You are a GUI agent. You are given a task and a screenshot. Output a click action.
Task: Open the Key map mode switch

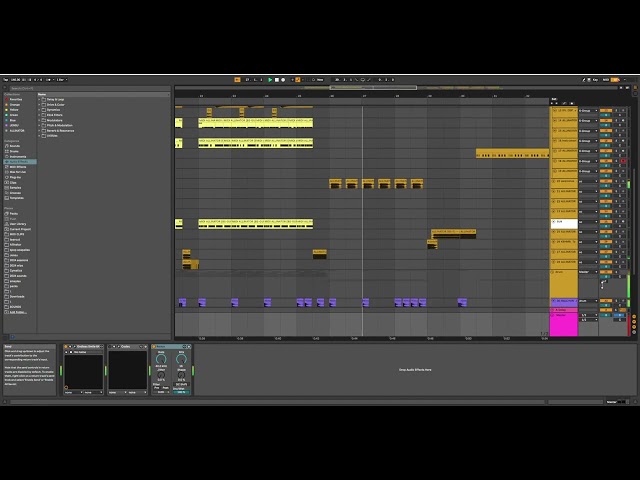[x=593, y=80]
